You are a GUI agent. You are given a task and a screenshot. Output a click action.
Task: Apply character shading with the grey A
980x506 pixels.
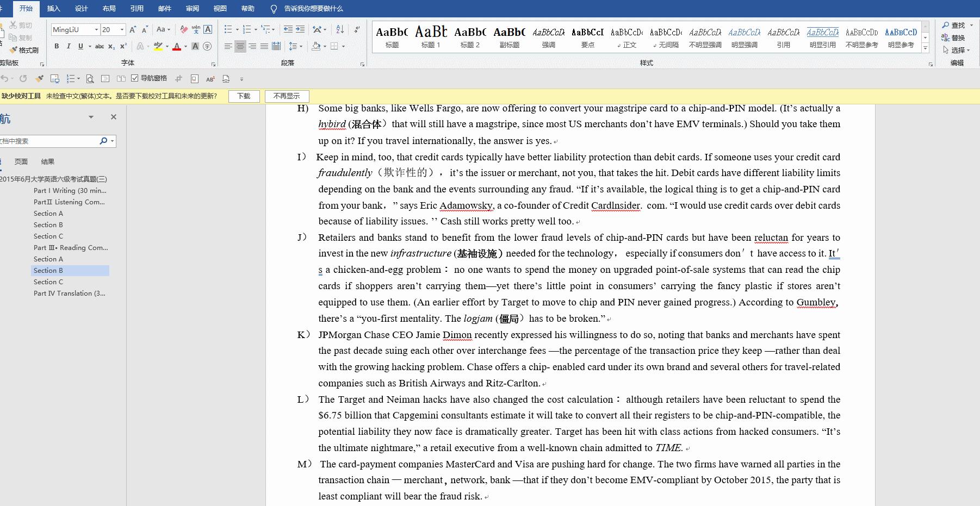(x=195, y=47)
